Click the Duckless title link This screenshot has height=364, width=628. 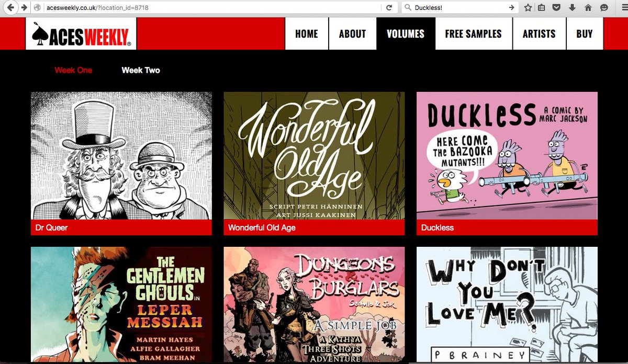click(x=438, y=228)
